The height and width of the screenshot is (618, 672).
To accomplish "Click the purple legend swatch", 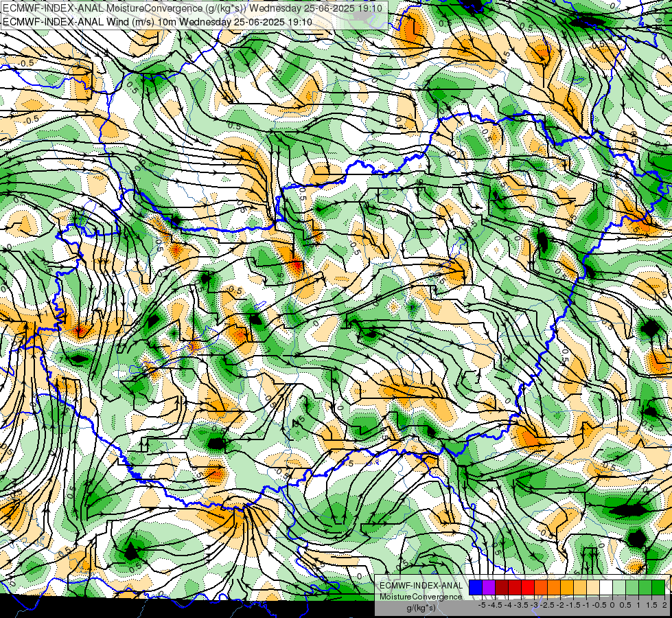I will click(489, 588).
